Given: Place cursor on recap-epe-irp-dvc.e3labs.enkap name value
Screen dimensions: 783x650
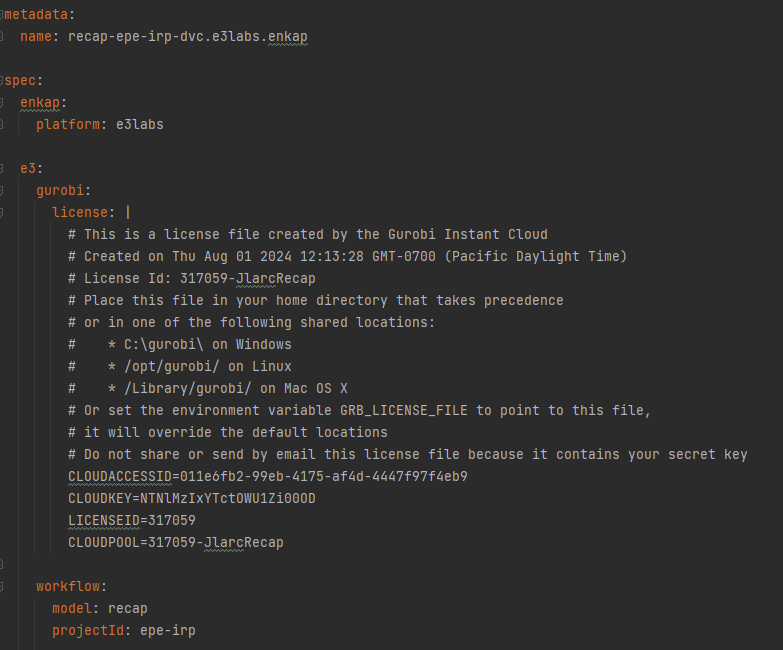Looking at the screenshot, I should coord(188,36).
